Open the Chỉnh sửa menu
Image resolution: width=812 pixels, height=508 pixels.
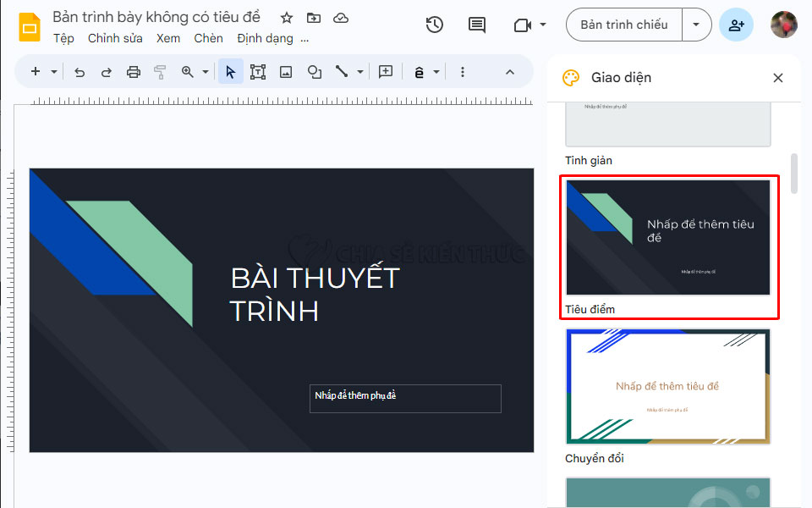115,38
